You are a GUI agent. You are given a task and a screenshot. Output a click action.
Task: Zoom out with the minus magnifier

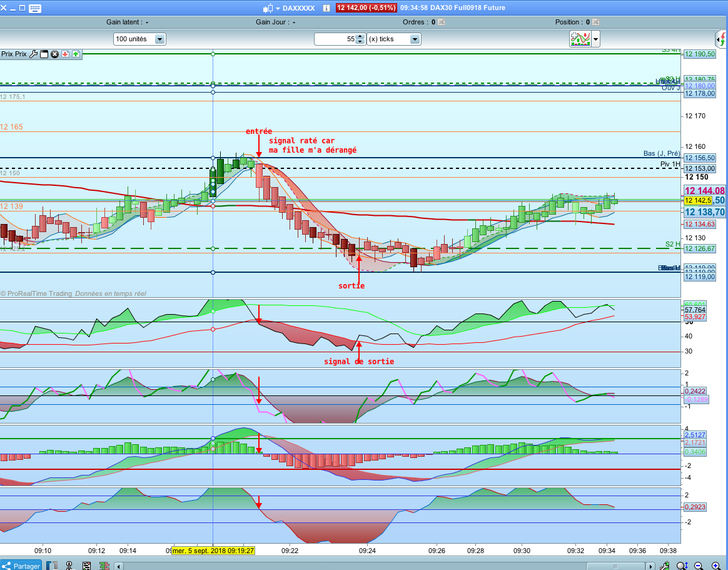coord(698,566)
